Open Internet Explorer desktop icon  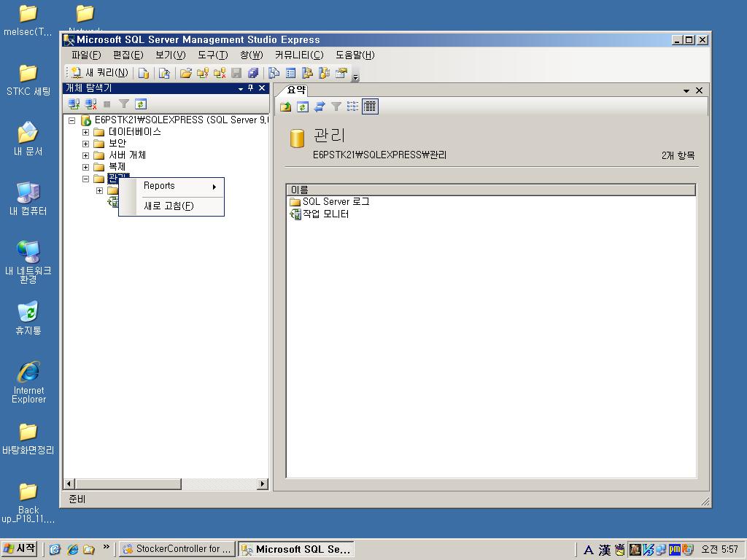(x=28, y=382)
